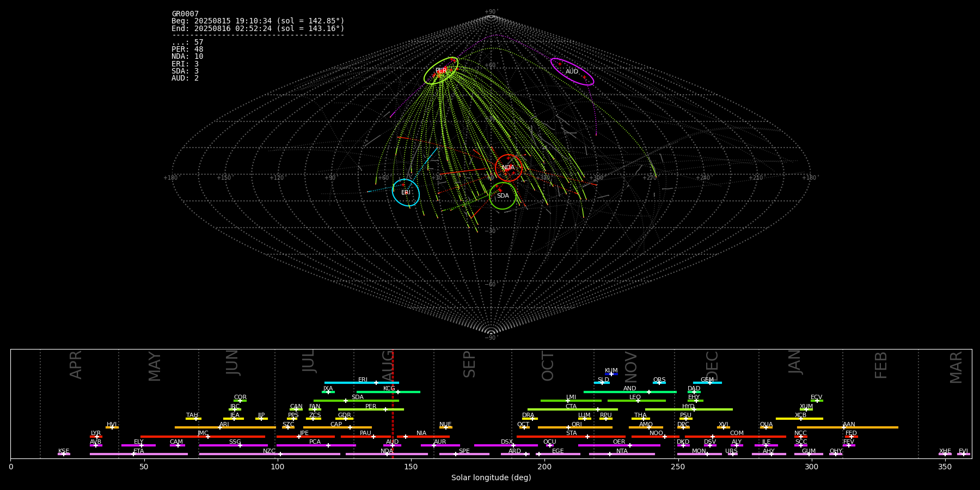This screenshot has width=980, height=490.
Task: Click the KSE shower bar in the timeline
Action: pyautogui.click(x=64, y=454)
